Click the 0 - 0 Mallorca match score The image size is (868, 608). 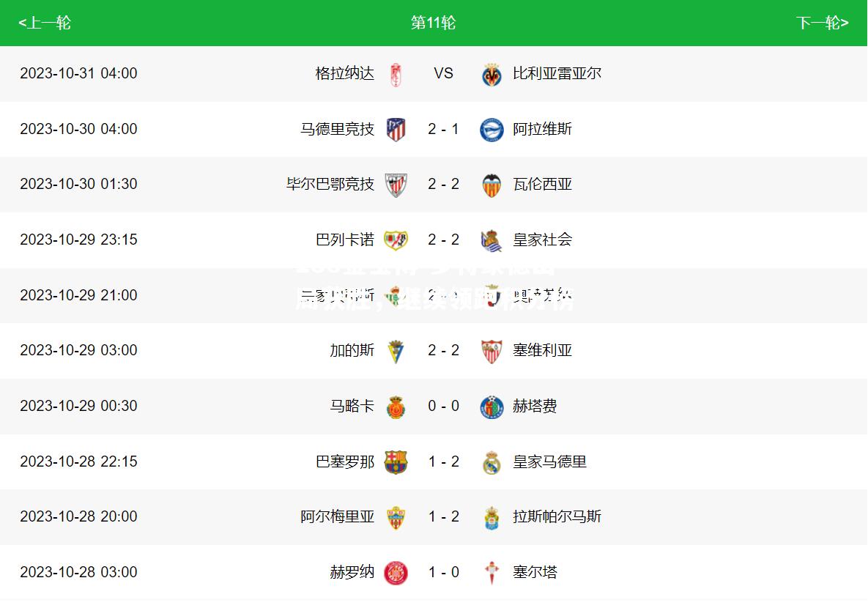click(x=443, y=406)
